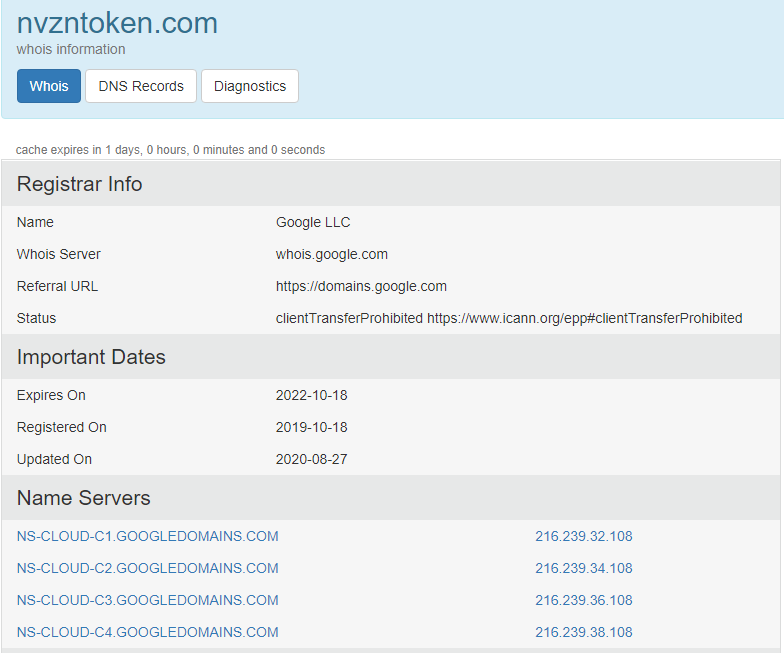
Task: Open the NS-CLOUD-C1.GOOGLEDOMAINS.COM link
Action: (x=148, y=536)
